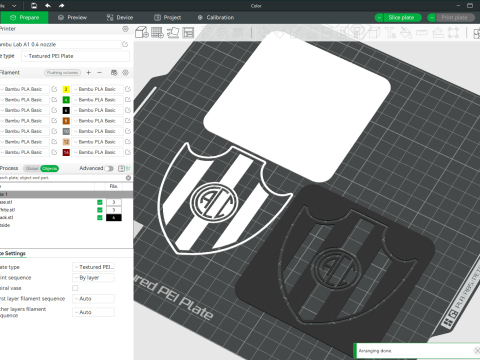Click the Text shape tool icon

390,32
